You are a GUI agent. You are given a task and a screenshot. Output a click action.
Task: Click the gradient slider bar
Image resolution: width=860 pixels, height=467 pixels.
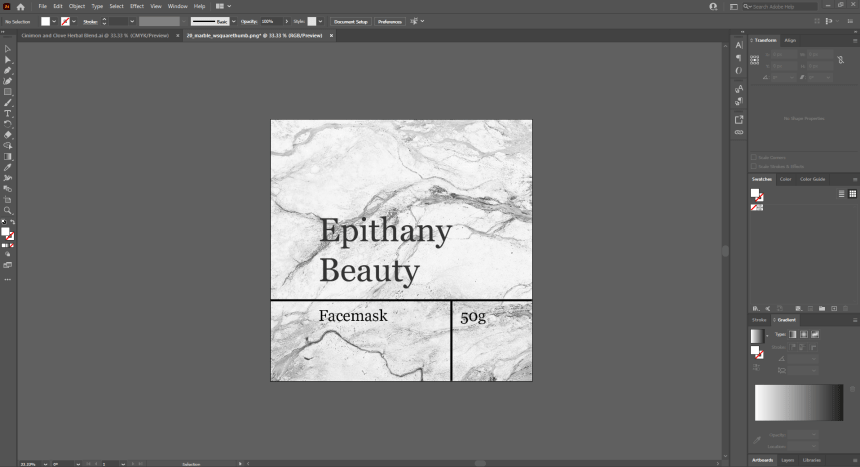[x=800, y=402]
